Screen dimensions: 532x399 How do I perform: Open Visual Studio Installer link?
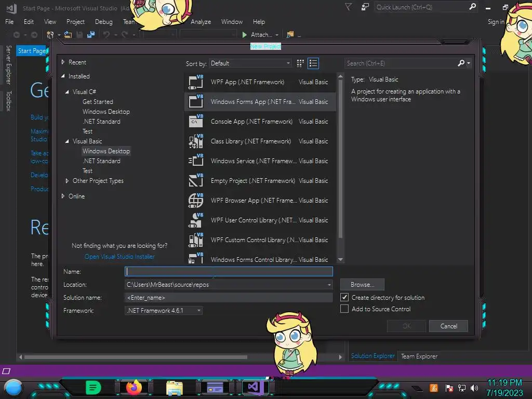pos(120,257)
